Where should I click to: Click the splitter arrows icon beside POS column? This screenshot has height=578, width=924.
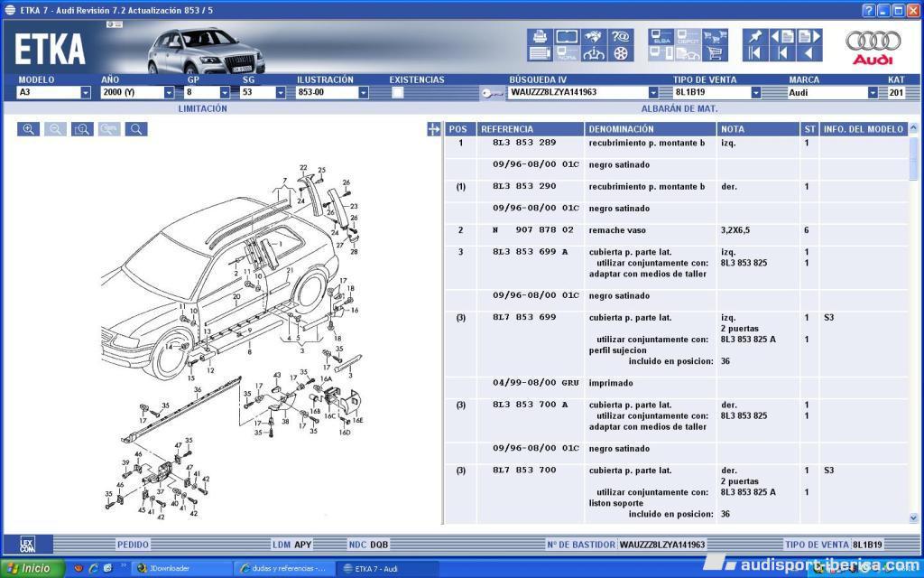[434, 129]
